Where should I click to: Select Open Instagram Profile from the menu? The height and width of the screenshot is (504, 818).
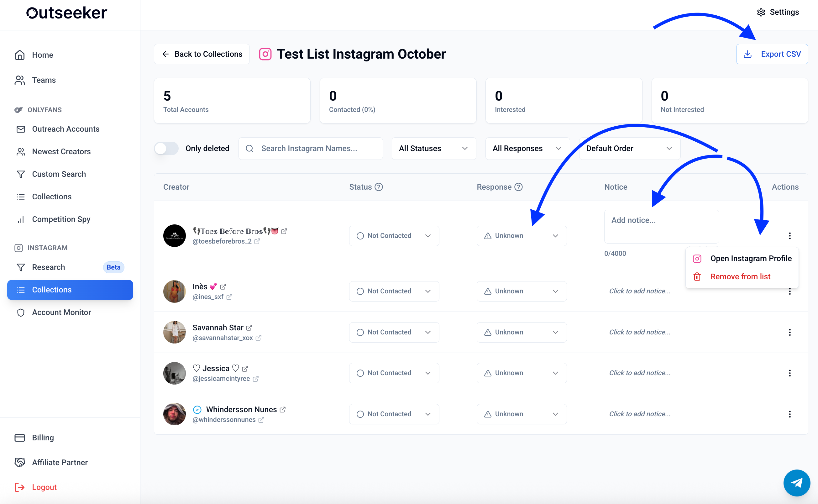(742, 259)
